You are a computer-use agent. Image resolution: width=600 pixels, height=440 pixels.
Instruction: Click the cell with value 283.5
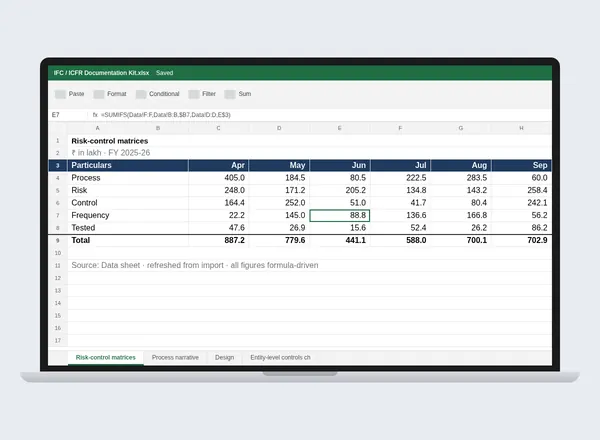click(x=461, y=178)
